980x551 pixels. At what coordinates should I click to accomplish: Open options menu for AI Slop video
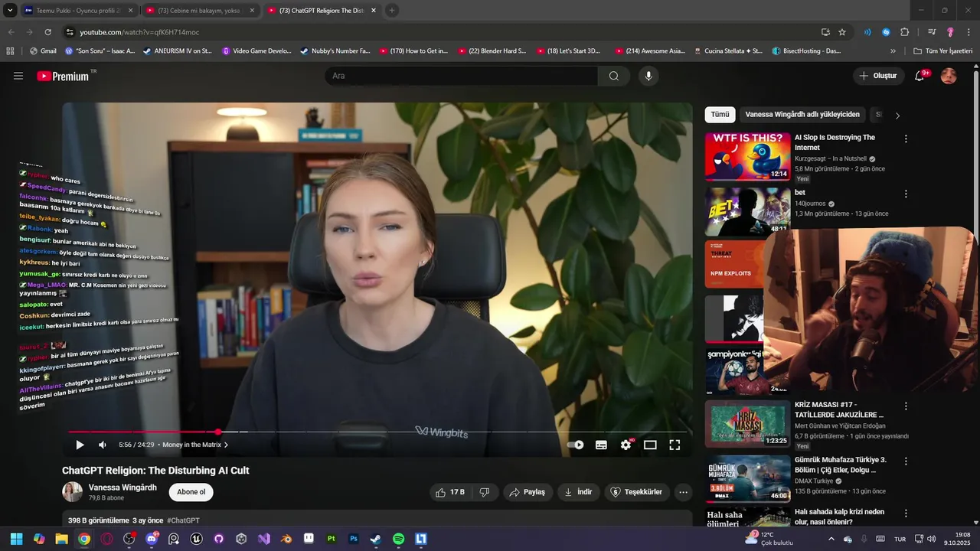[x=906, y=139]
